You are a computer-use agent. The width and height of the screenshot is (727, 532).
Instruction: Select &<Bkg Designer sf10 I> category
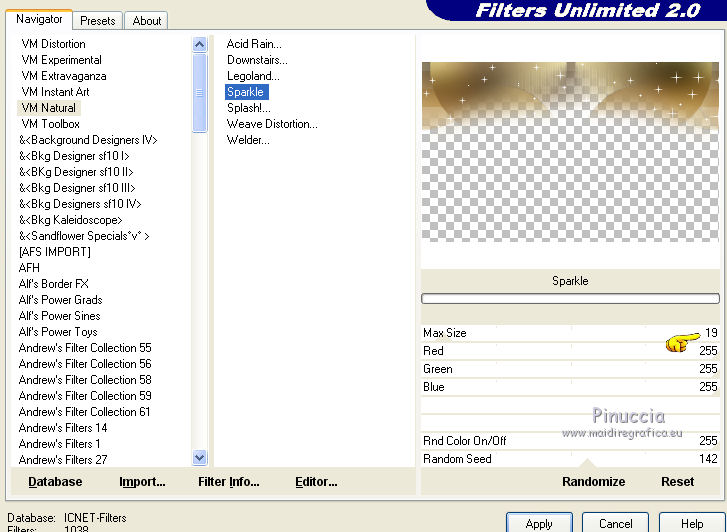click(74, 156)
